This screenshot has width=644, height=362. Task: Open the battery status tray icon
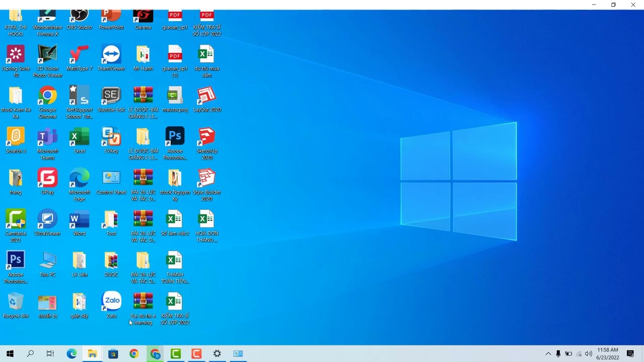(x=569, y=353)
